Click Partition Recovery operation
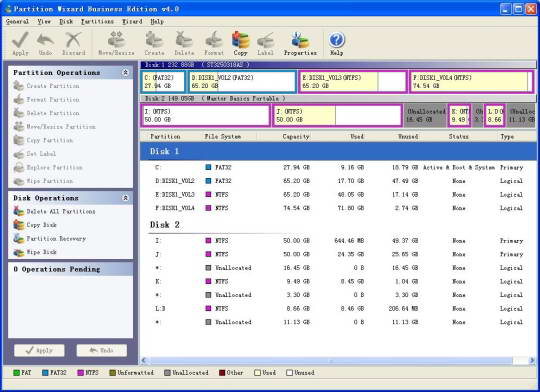Viewport: 540px width, 392px height. 50,238
